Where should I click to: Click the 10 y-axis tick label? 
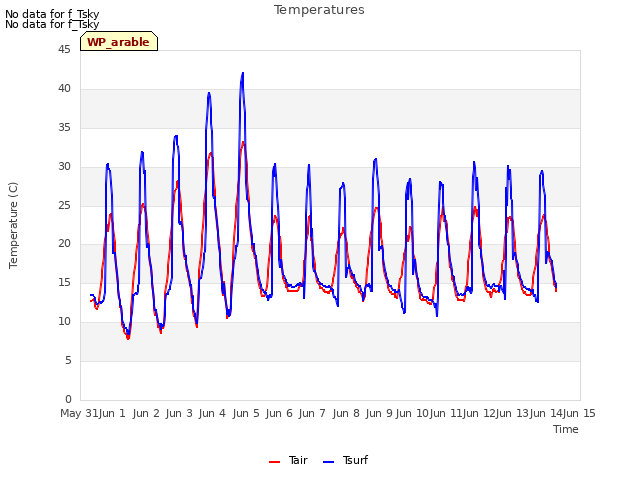(64, 322)
